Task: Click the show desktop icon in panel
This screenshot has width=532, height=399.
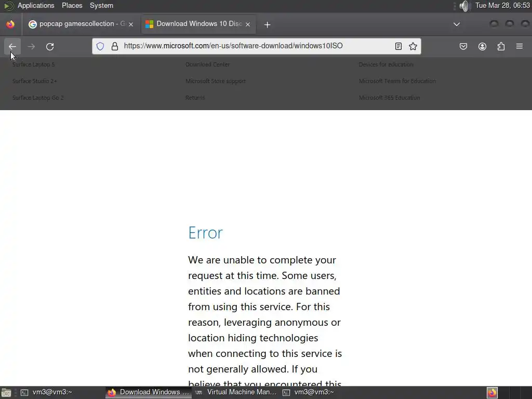Action: [6, 393]
